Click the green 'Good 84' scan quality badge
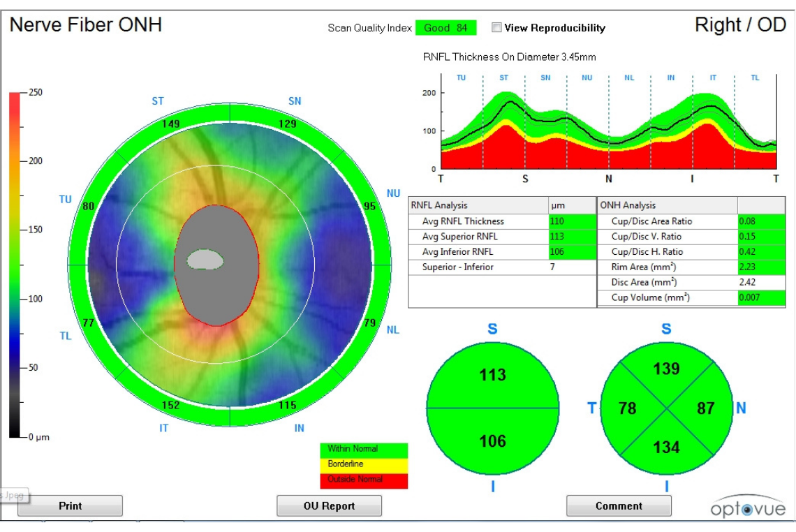Image resolution: width=796 pixels, height=532 pixels. pyautogui.click(x=445, y=27)
